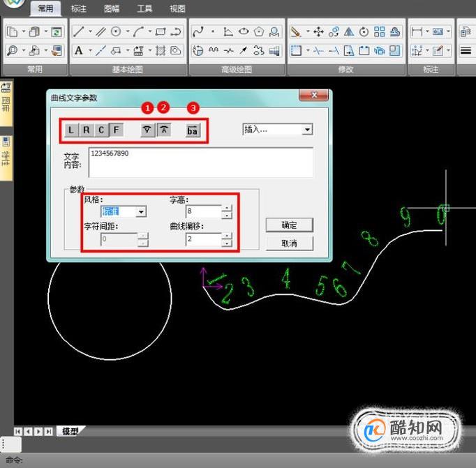This screenshot has height=468, width=476.
Task: Select the Move tool with four arrows
Action: [x=318, y=31]
